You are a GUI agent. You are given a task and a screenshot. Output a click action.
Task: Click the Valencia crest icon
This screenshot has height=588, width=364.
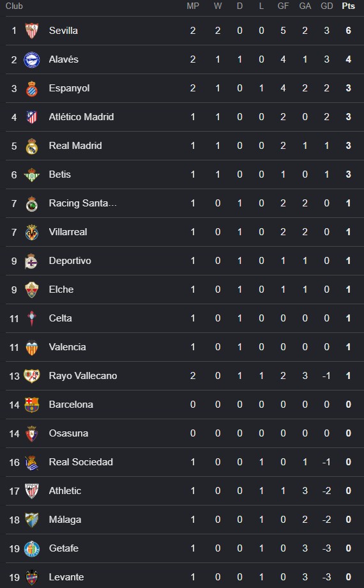click(x=32, y=347)
